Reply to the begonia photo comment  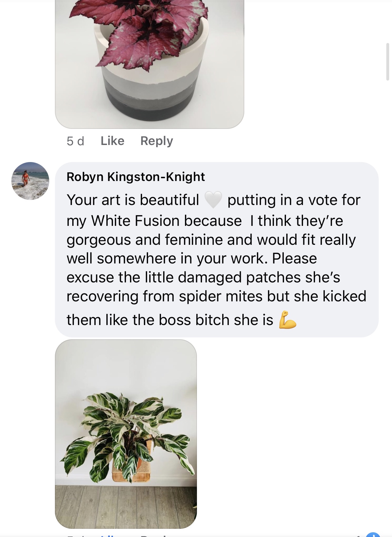pyautogui.click(x=157, y=141)
